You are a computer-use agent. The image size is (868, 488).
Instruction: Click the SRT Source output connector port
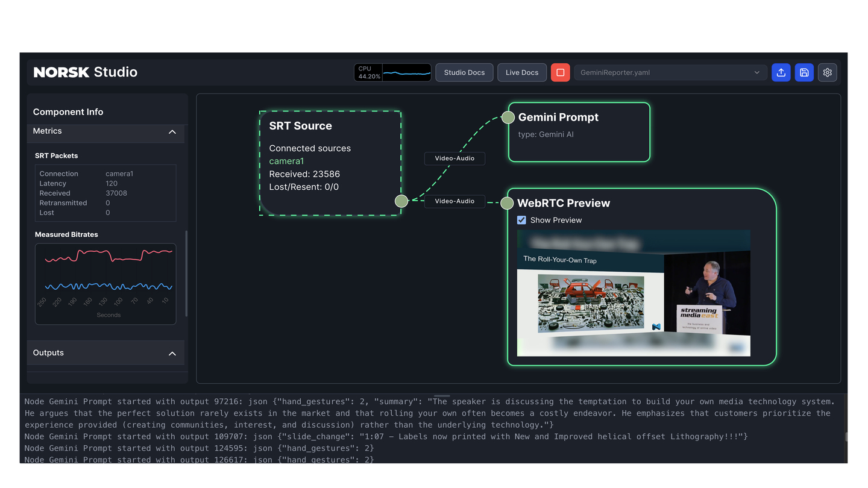click(x=401, y=201)
